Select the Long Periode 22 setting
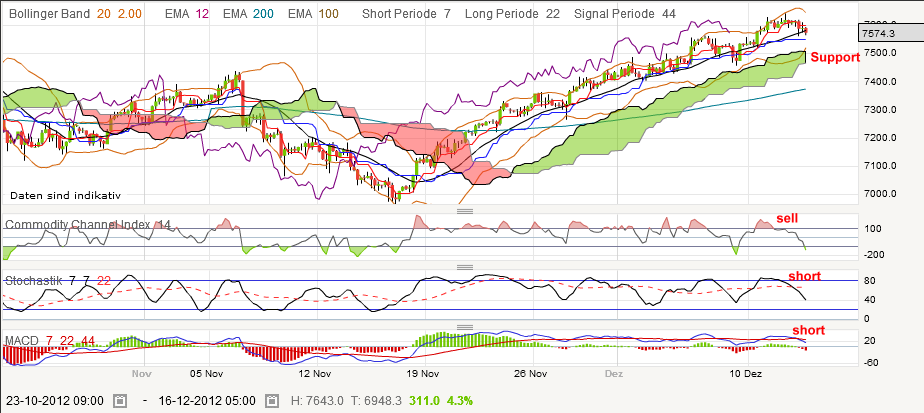This screenshot has width=924, height=413. 512,14
